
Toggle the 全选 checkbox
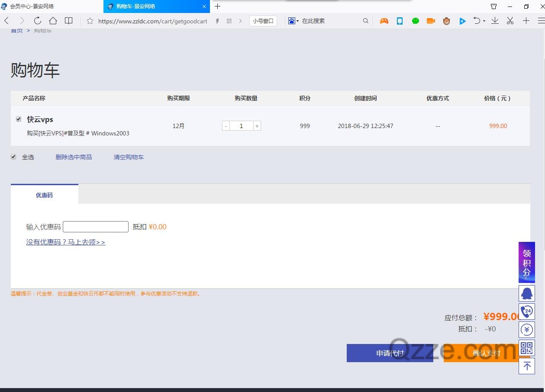pos(13,157)
